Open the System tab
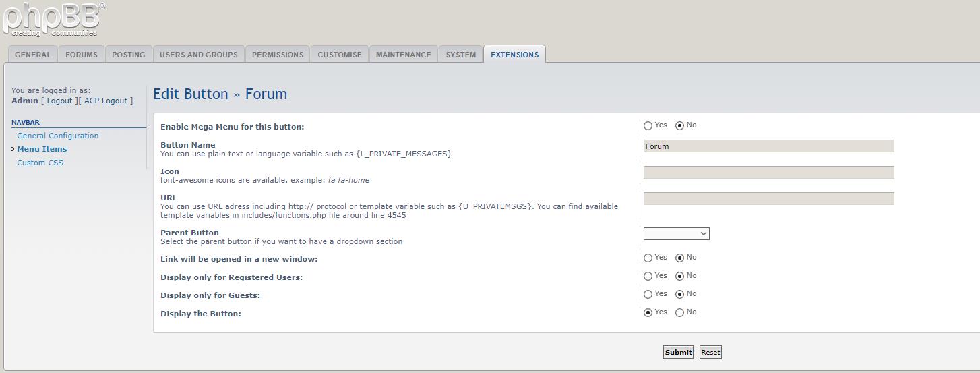The width and height of the screenshot is (980, 373). [x=461, y=55]
